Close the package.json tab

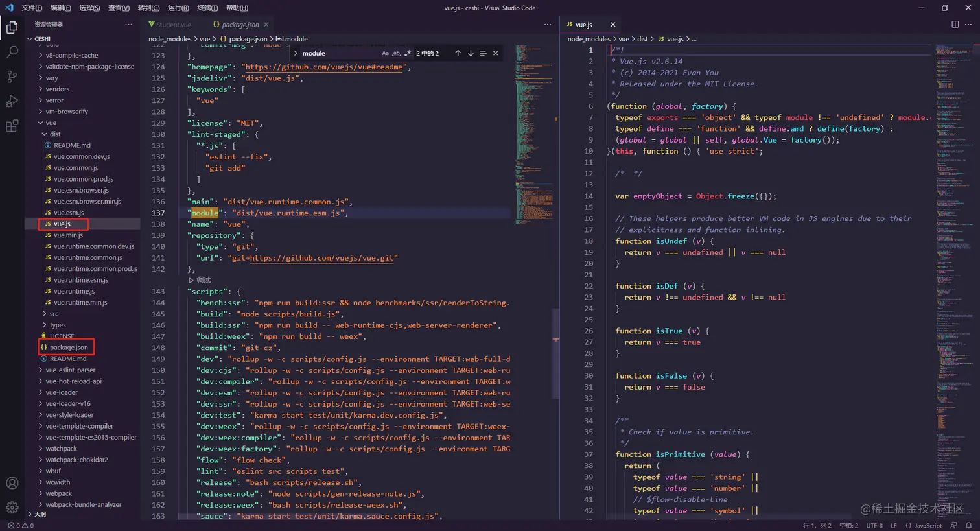pyautogui.click(x=266, y=25)
